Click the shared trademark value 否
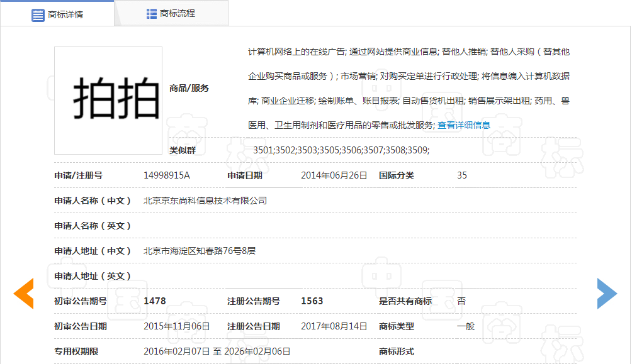 pyautogui.click(x=461, y=301)
